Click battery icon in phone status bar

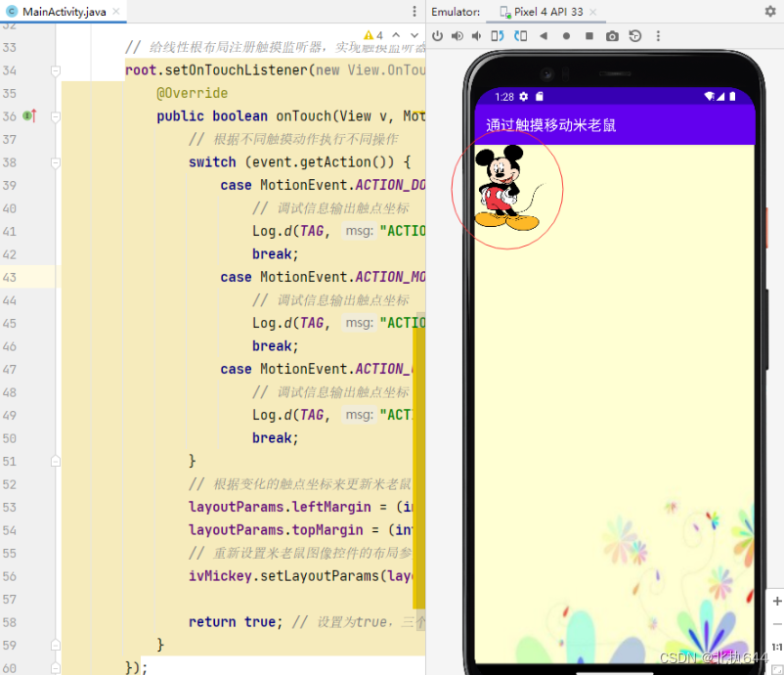(732, 97)
